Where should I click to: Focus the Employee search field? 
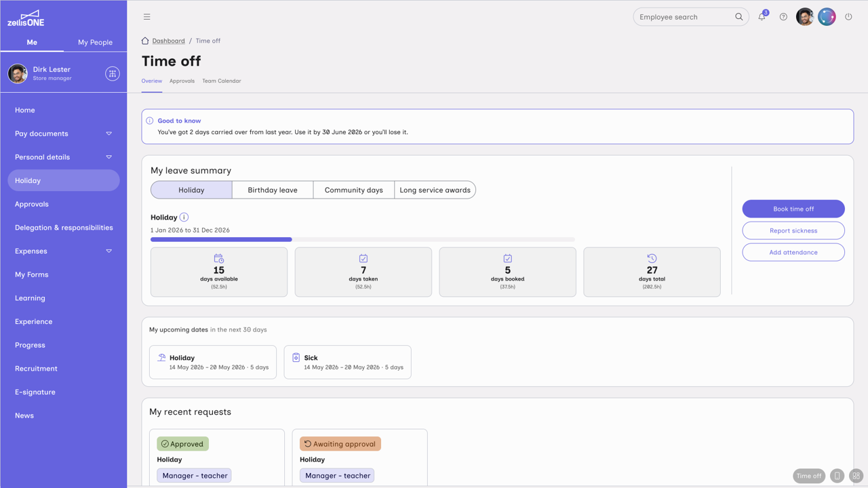pos(691,17)
